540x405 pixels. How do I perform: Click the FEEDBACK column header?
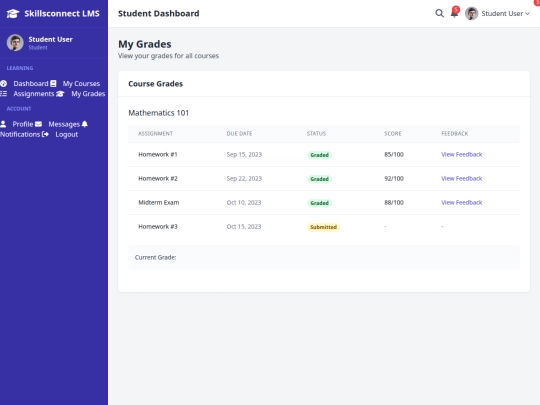tap(455, 134)
